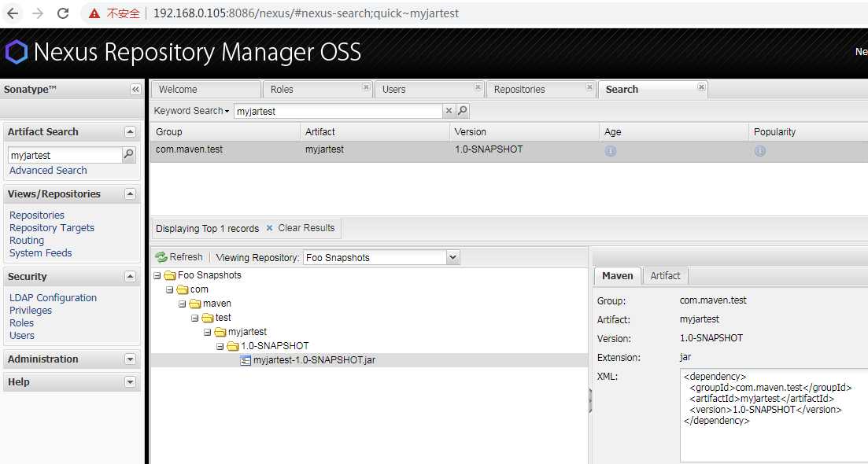Open the Nexus hexagon logo
This screenshot has width=868, height=464.
point(16,53)
